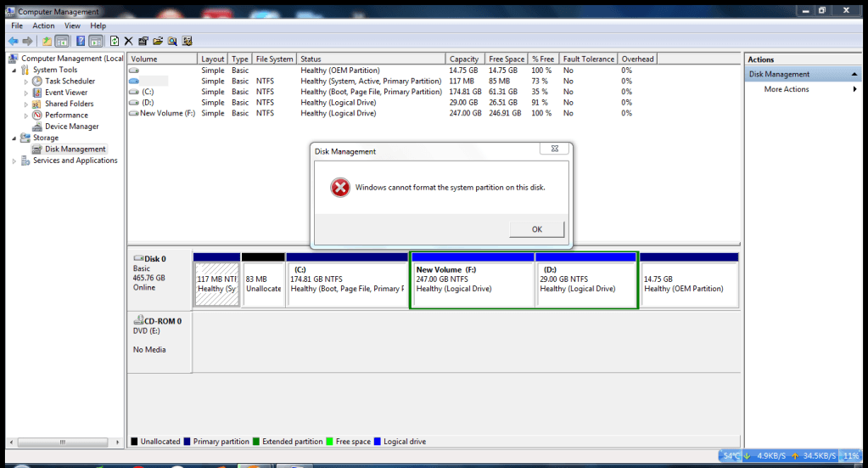This screenshot has width=868, height=468.
Task: Click the Disk 0 drive icon
Action: (x=138, y=259)
